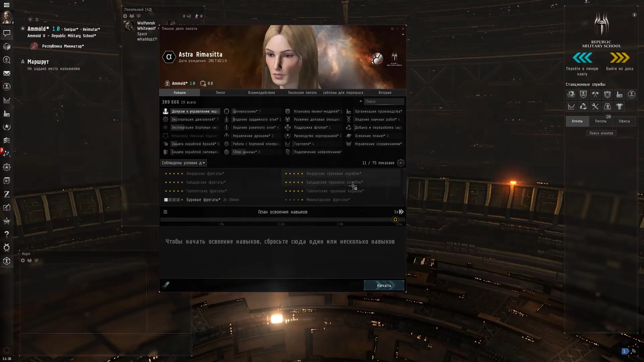The width and height of the screenshot is (644, 362).
Task: Expand 'Управление дронами' skill group
Action: (x=253, y=136)
